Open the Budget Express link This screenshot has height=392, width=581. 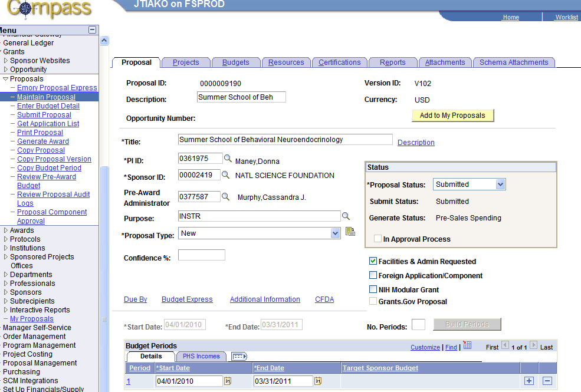[x=187, y=299]
